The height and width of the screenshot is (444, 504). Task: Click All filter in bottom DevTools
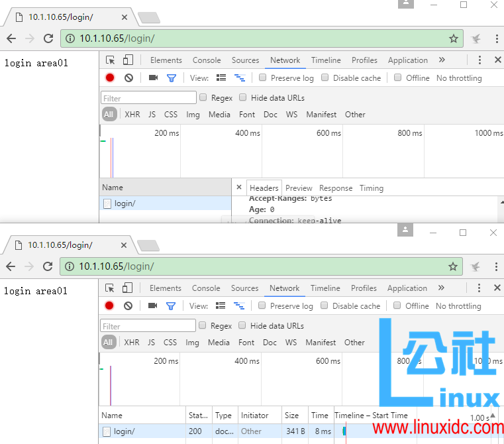[x=109, y=343]
